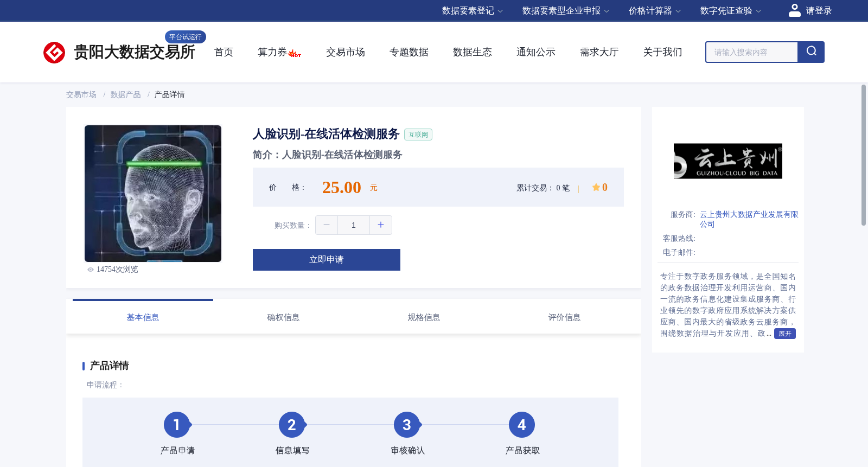Switch to the 规格信息 tab
Image resolution: width=868 pixels, height=467 pixels.
coord(424,317)
